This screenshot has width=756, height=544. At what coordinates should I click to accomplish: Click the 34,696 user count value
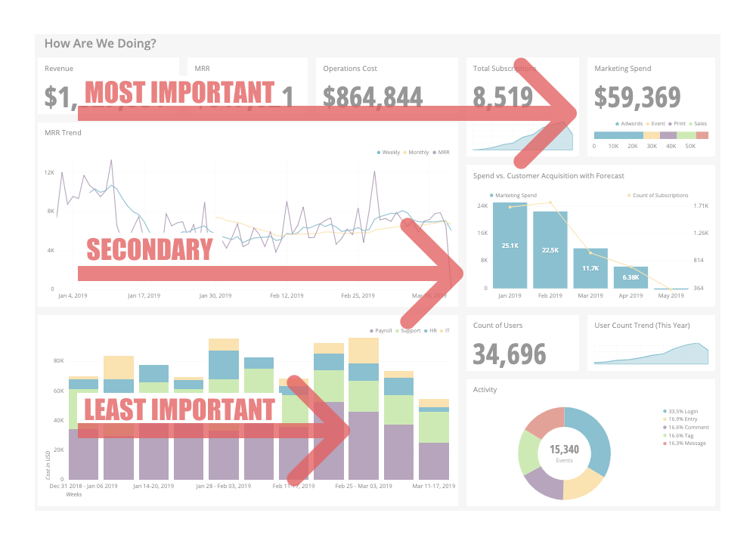(x=509, y=354)
